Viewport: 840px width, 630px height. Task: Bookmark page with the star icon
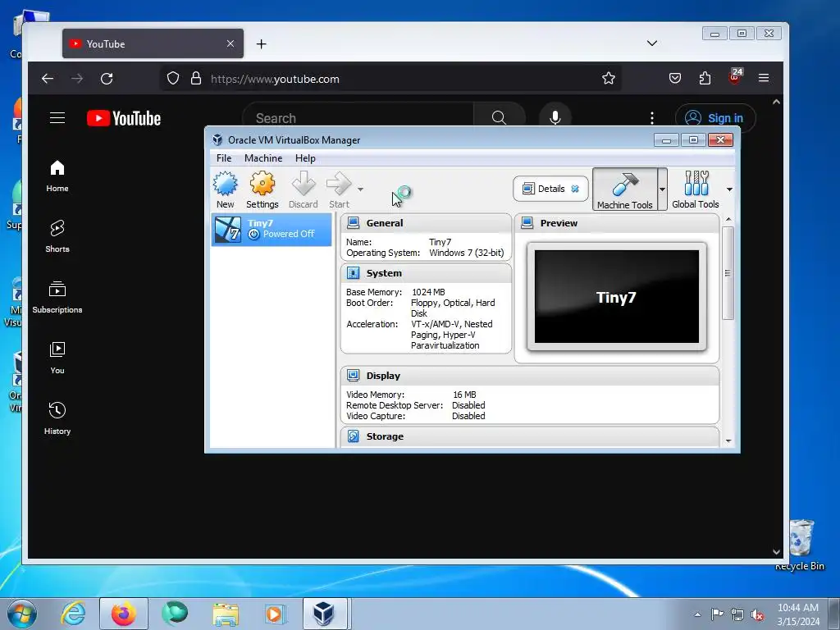pyautogui.click(x=609, y=78)
